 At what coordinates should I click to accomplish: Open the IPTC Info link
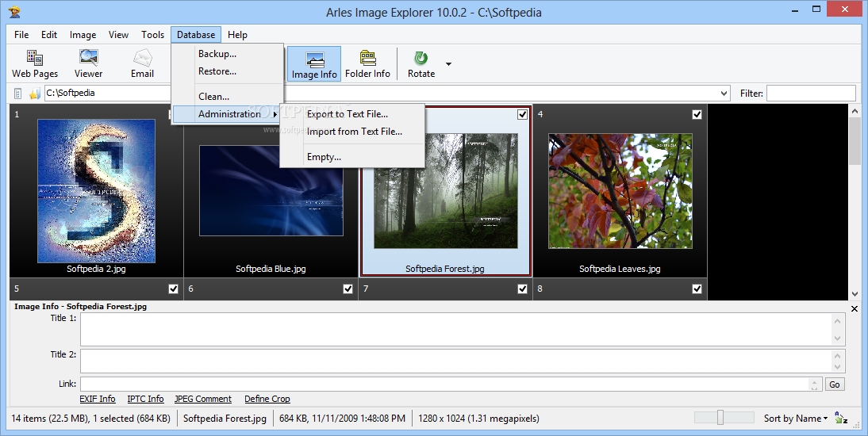pos(145,399)
